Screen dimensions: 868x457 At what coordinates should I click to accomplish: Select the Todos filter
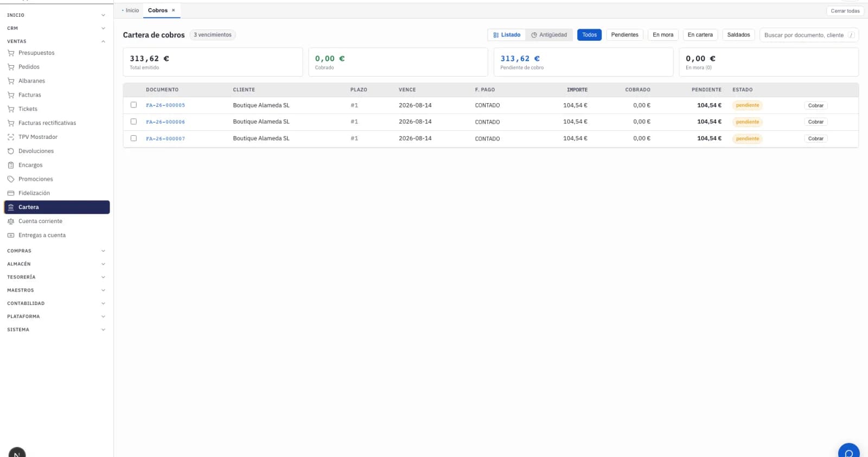coord(589,35)
